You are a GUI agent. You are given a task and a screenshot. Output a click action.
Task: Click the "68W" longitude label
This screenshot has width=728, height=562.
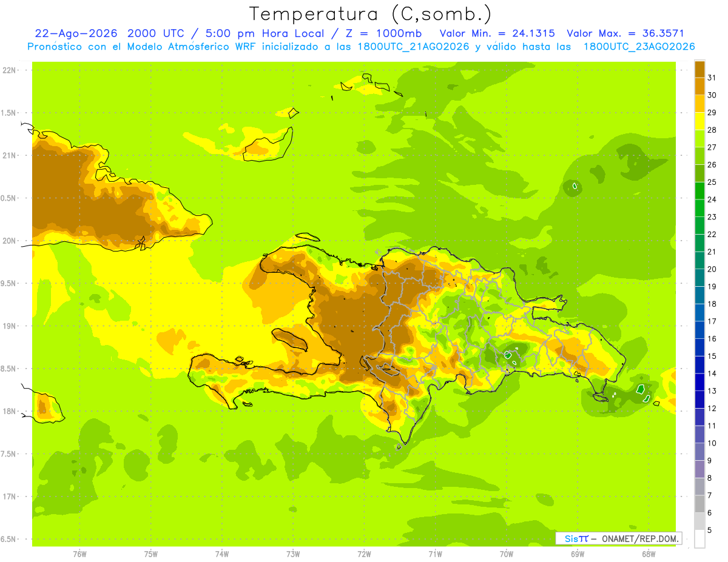tap(649, 554)
